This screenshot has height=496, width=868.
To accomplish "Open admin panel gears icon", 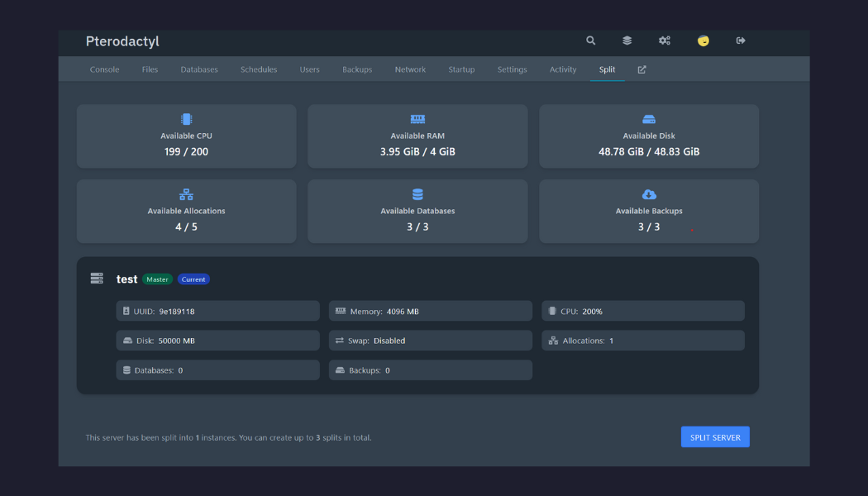I will pos(665,41).
